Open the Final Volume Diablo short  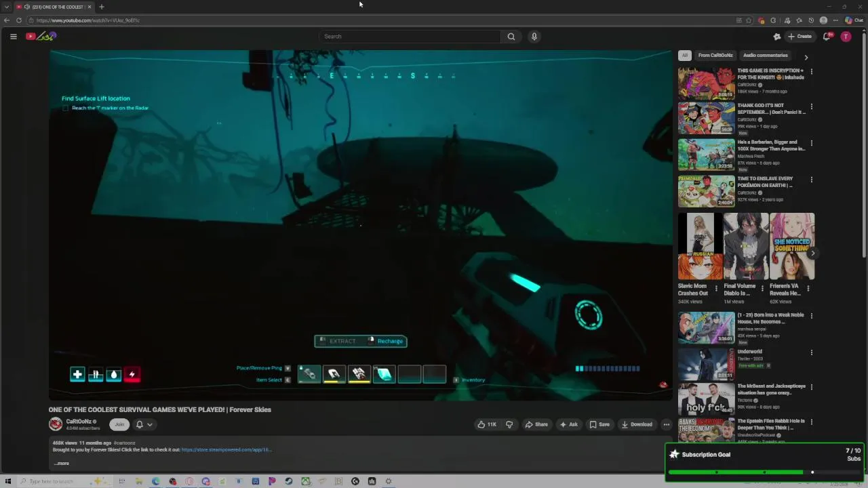coord(746,247)
